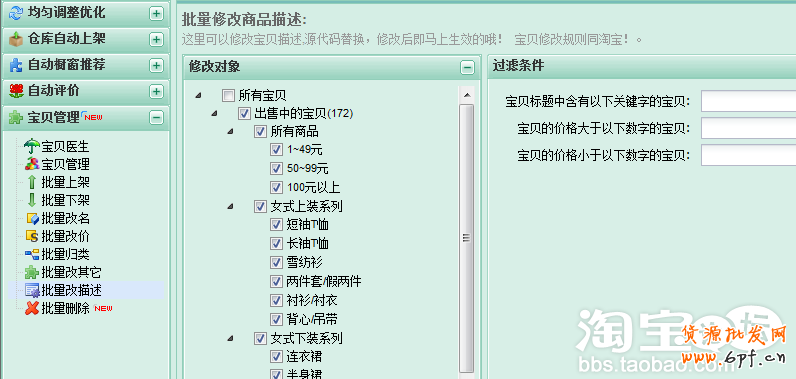Click the red X 批量删除 icon
The image size is (796, 379).
(32, 308)
